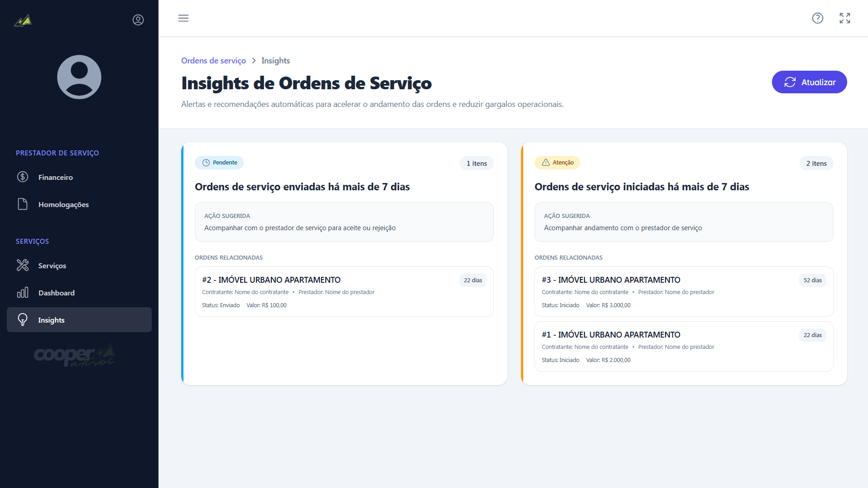Click the 2 itens count badge
The height and width of the screenshot is (488, 868).
(x=816, y=163)
